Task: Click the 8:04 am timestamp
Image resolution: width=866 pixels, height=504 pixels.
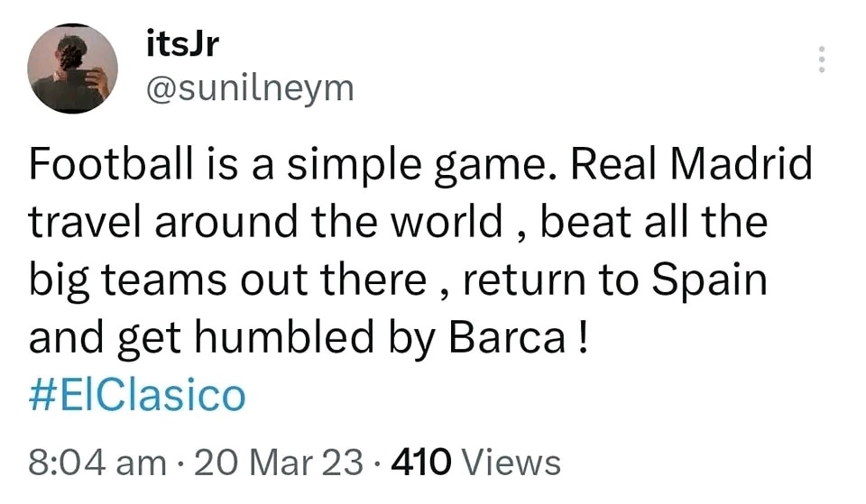Action: coord(97,463)
